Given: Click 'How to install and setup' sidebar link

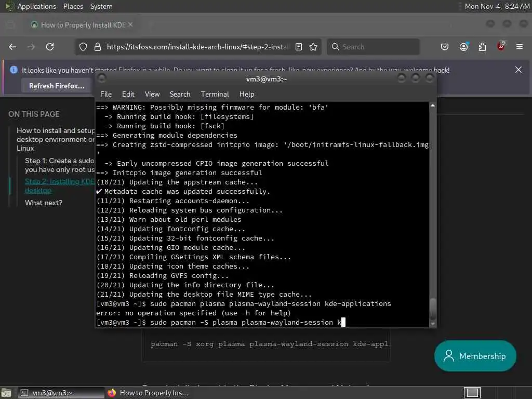Looking at the screenshot, I should pos(56,139).
